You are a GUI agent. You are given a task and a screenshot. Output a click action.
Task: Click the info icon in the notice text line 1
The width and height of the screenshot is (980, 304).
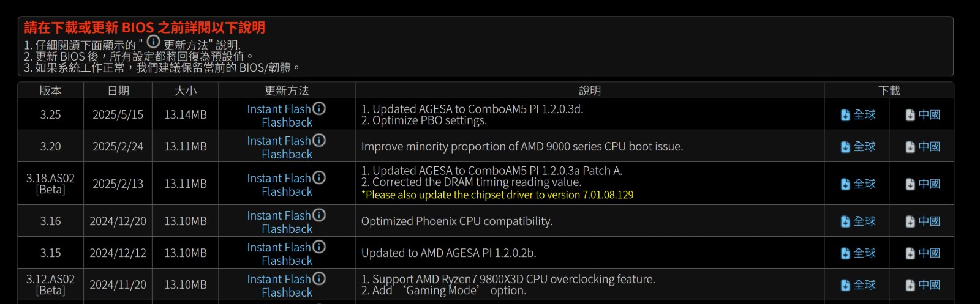coord(153,42)
